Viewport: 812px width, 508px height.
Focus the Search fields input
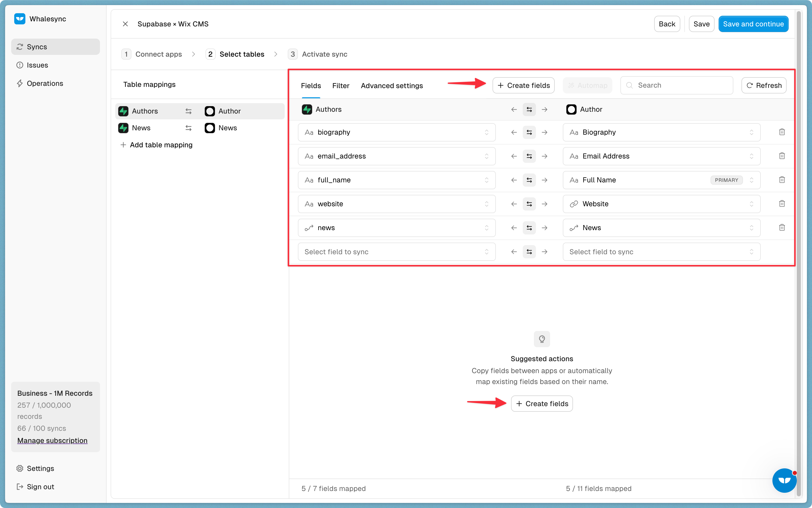tap(676, 85)
